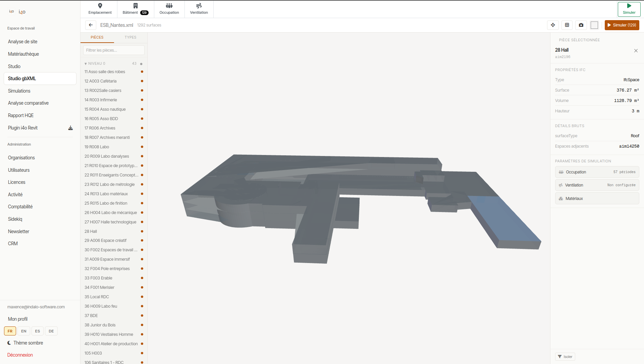Image resolution: width=644 pixels, height=364 pixels.
Task: Switch to the PIÈCES tab
Action: point(97,37)
